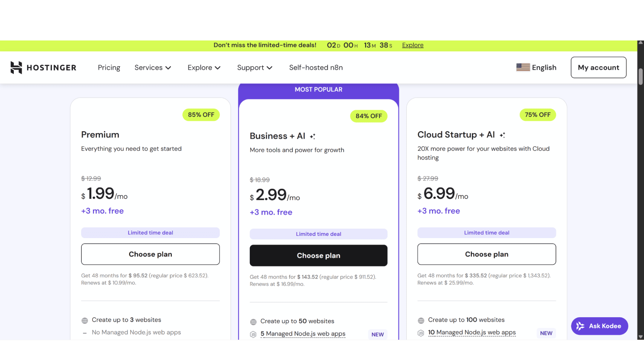Click the crossed-out $27.99 price
This screenshot has width=644, height=362.
[428, 179]
